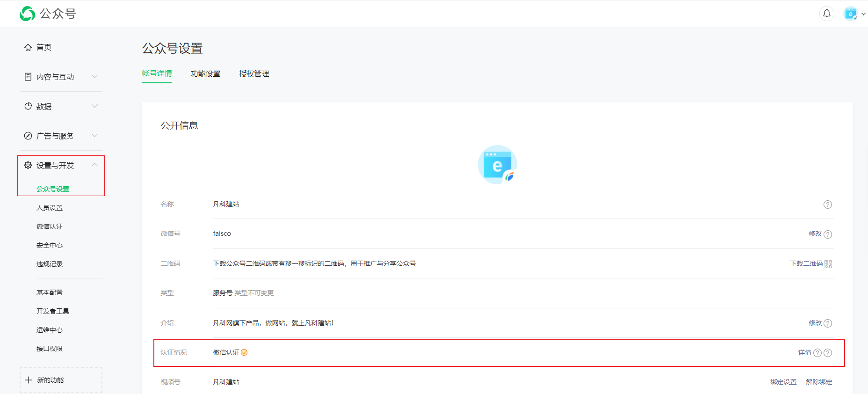Click 修改 in the 微信号 row
This screenshot has width=868, height=394.
pos(815,233)
